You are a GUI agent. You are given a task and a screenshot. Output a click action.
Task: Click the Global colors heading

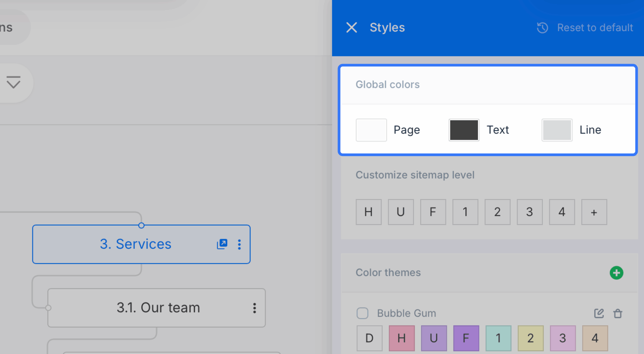tap(387, 85)
